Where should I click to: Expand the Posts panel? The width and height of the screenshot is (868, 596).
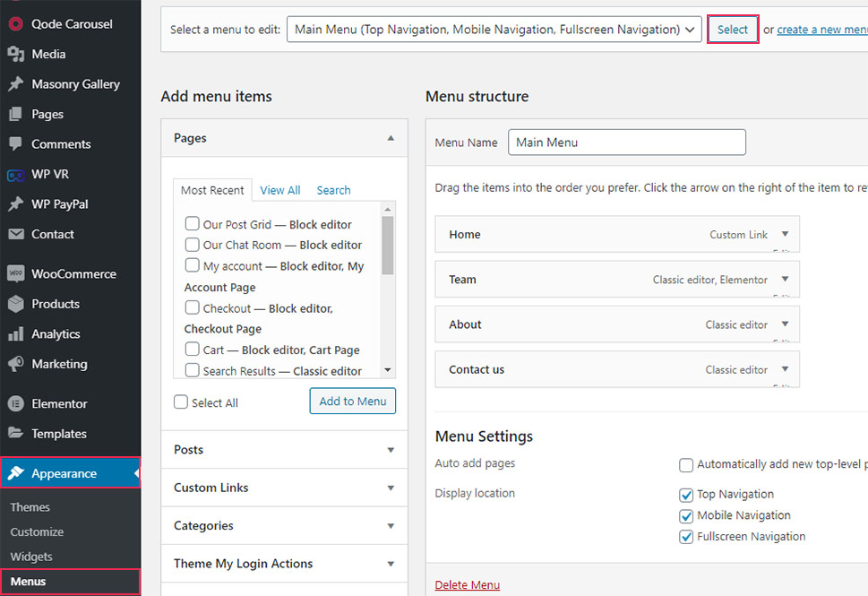(x=391, y=450)
